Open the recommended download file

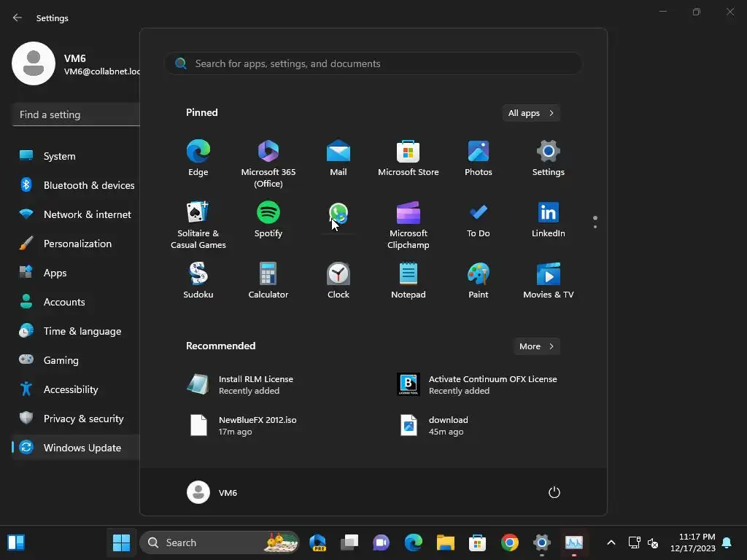tap(433, 426)
